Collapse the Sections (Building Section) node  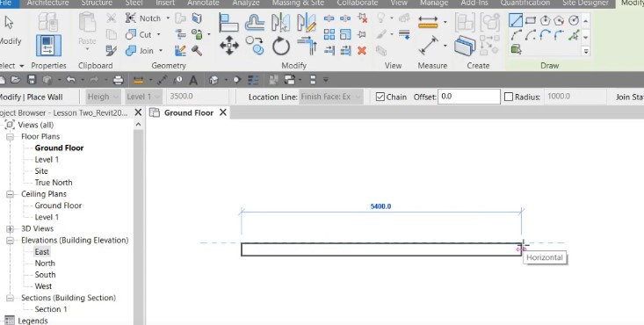click(11, 298)
